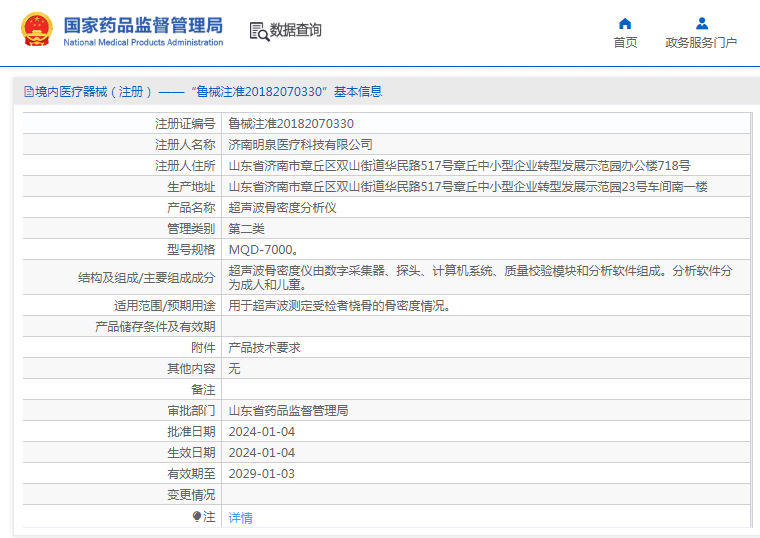Image resolution: width=760 pixels, height=538 pixels.
Task: Click 用于超声波测定受检者桡骨的骨密度情况 text
Action: point(340,306)
